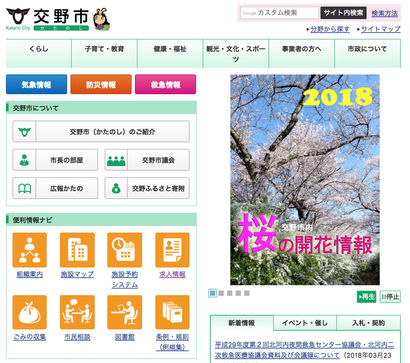Click the Google custom search input field
This screenshot has height=363, width=410.
pos(279,13)
